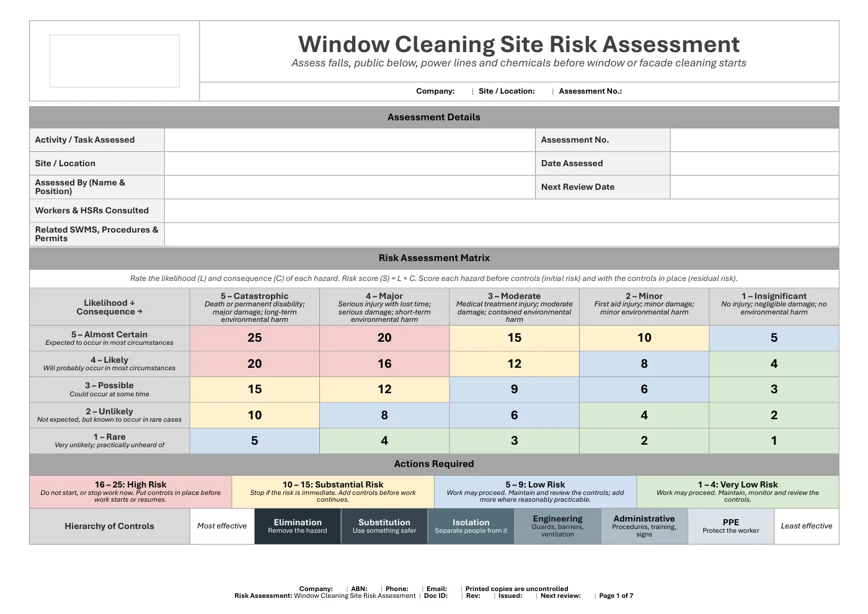Select the 1 – 4: Very Low Risk action box
868x614 pixels.
[738, 492]
